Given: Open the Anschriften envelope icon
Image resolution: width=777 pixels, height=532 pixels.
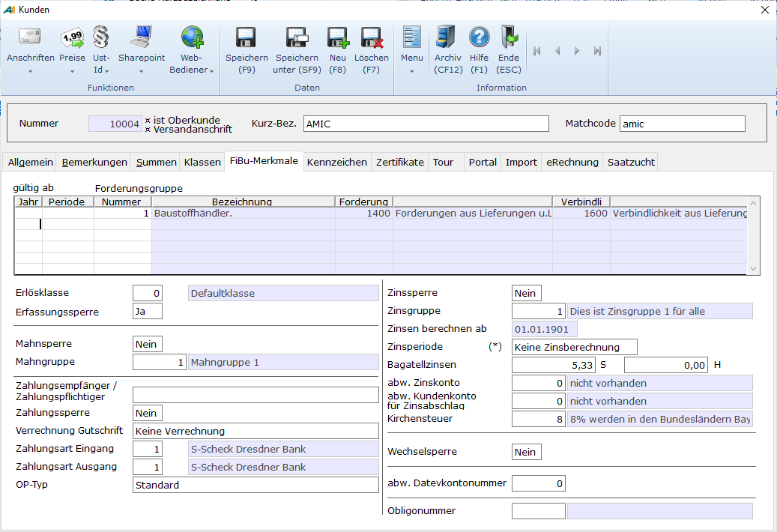Looking at the screenshot, I should point(30,37).
